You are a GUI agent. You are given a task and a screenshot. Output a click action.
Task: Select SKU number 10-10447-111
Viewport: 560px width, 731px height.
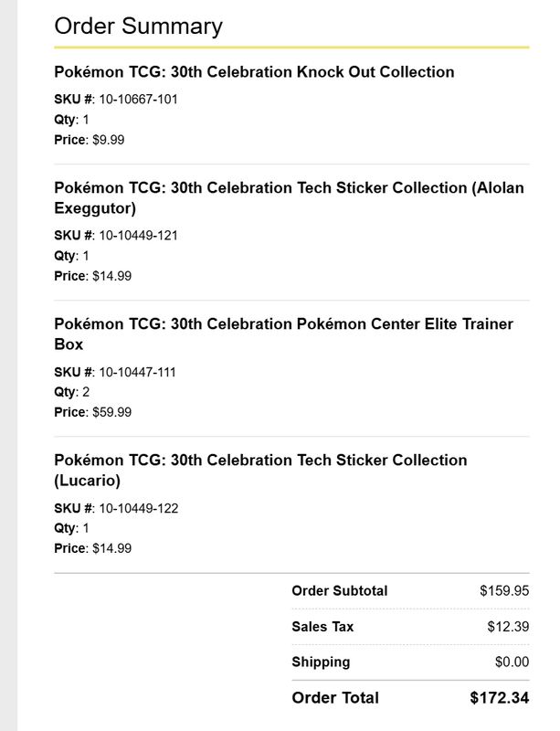pyautogui.click(x=137, y=372)
